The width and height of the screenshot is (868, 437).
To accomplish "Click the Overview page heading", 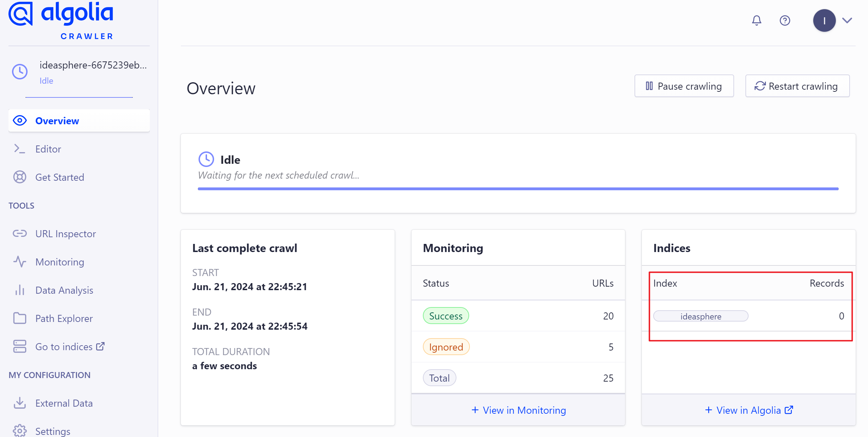I will pyautogui.click(x=221, y=88).
